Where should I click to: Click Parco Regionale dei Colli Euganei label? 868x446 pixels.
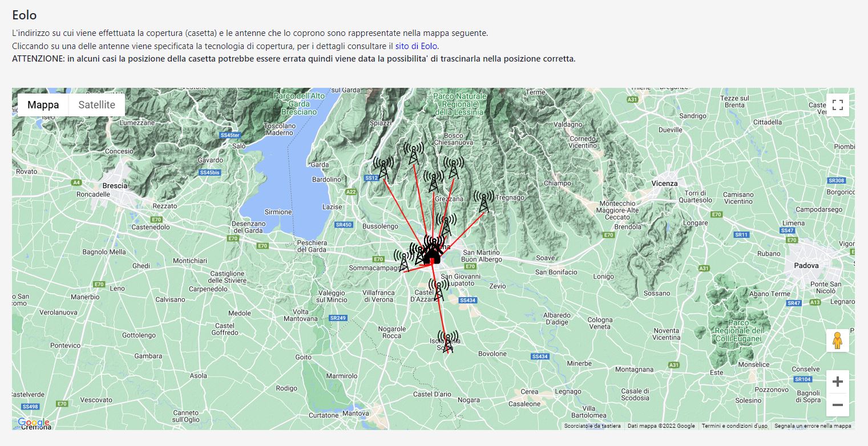pos(738,331)
